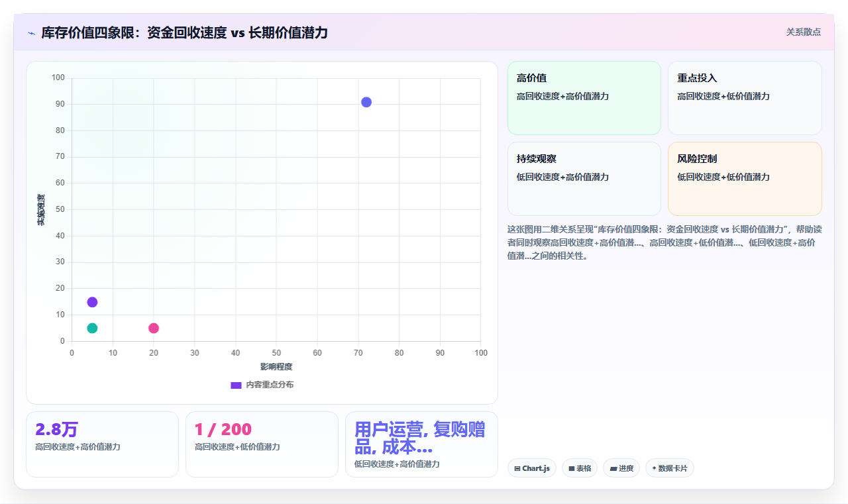Click the 进度 tag icon
The height and width of the screenshot is (504, 848).
tap(613, 468)
